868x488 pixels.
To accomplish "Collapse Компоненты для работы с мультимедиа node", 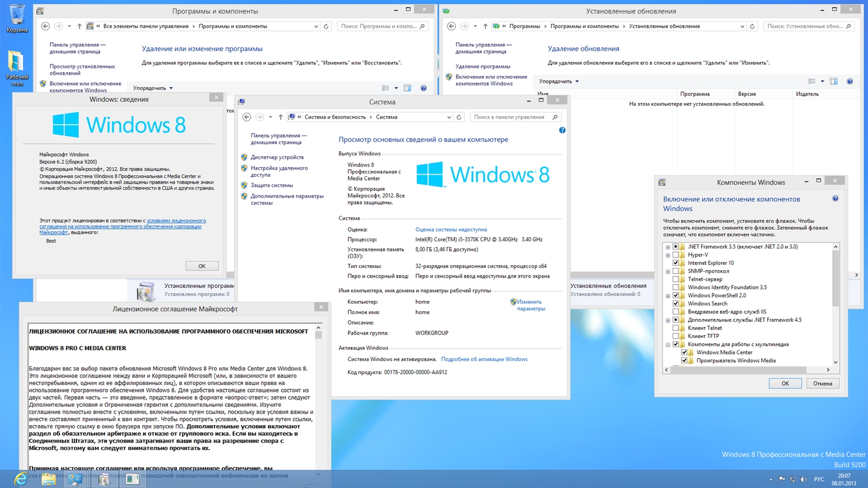I will (x=668, y=345).
